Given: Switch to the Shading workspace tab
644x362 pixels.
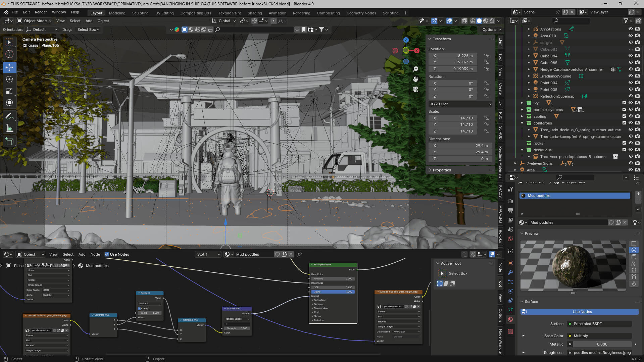Looking at the screenshot, I should (254, 13).
